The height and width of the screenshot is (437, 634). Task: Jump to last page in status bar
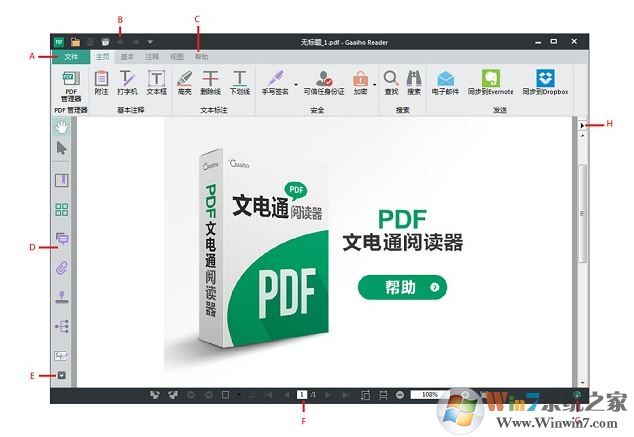[x=347, y=395]
